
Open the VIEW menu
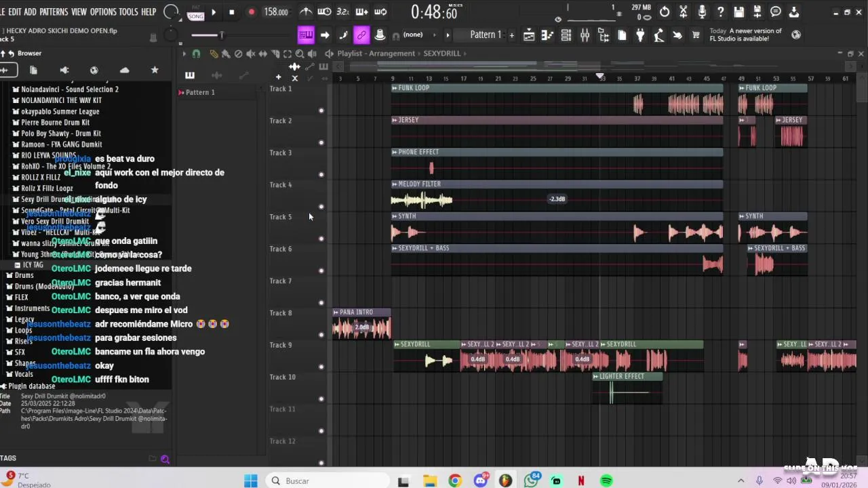tap(79, 12)
